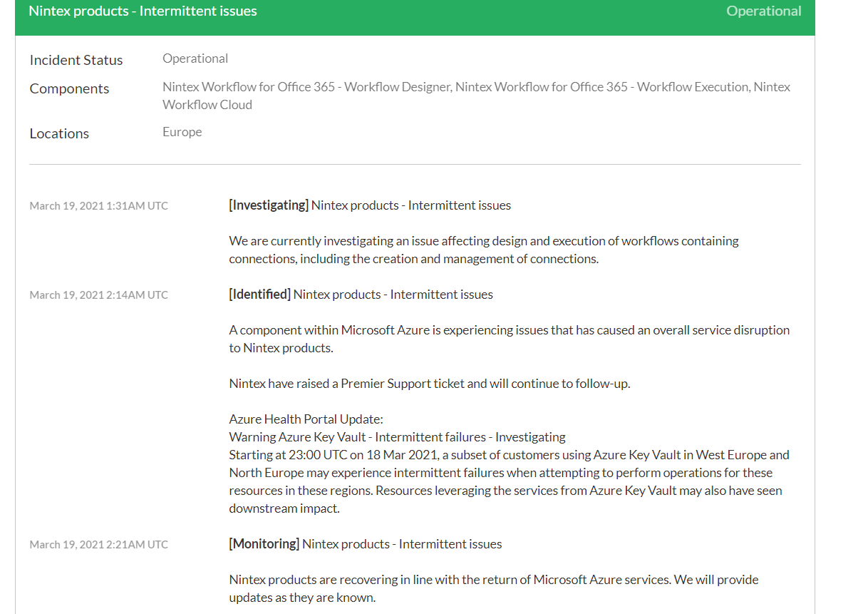
Task: Click the components list starting "Nintex Workflow for Office 365"
Action: (476, 96)
